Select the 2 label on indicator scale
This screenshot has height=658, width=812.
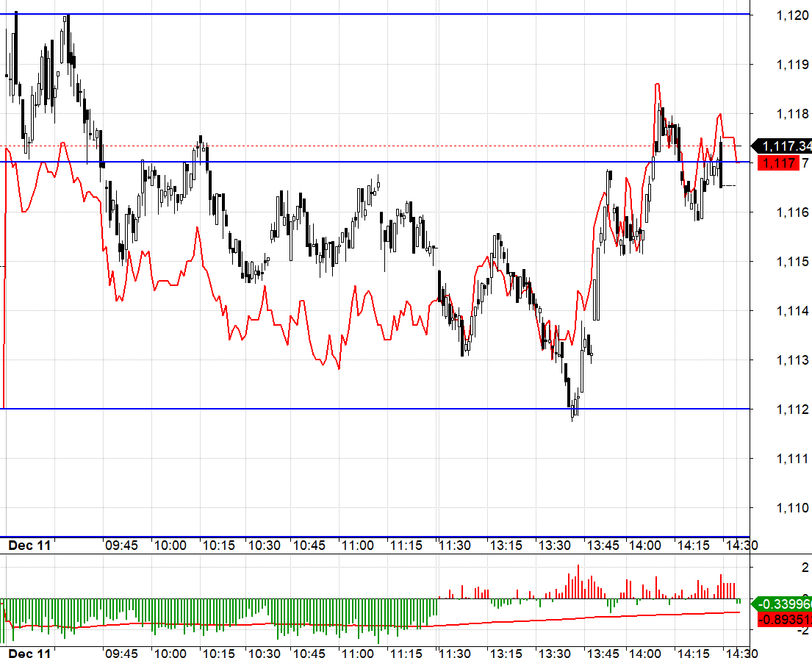pos(805,568)
